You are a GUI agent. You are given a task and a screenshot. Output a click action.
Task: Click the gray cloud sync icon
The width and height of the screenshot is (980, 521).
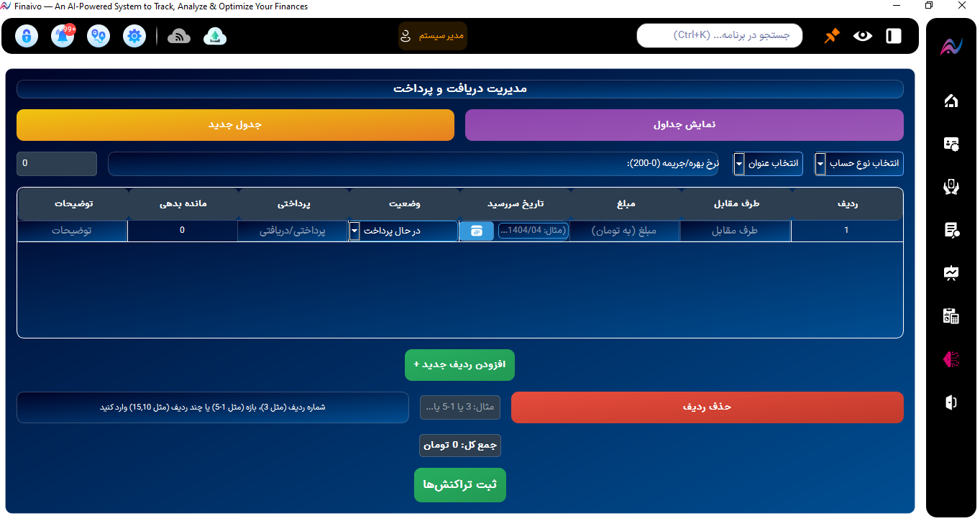point(179,36)
